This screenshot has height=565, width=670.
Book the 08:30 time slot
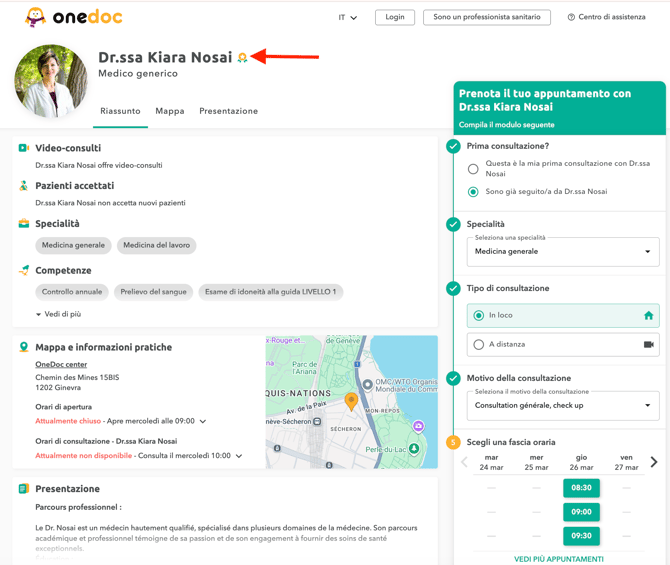pyautogui.click(x=581, y=488)
